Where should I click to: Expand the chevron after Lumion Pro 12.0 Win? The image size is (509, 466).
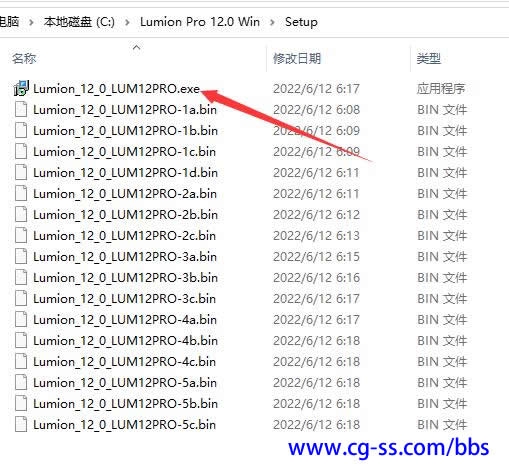[x=272, y=23]
